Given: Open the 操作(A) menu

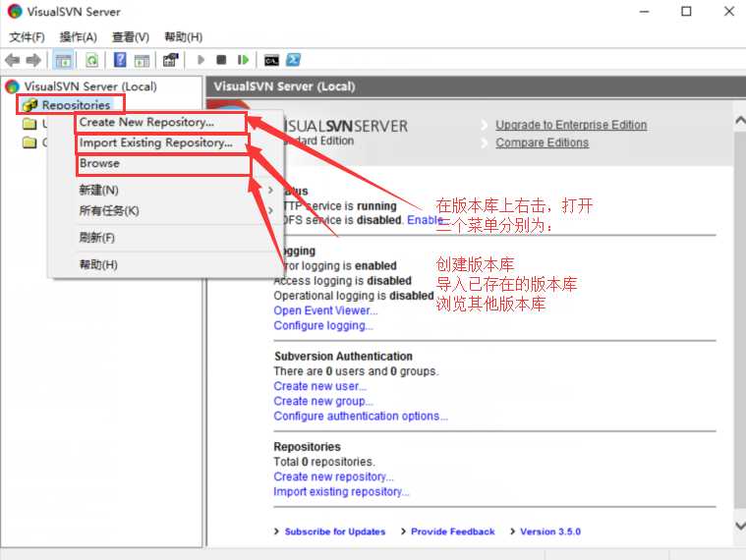Looking at the screenshot, I should [x=78, y=37].
